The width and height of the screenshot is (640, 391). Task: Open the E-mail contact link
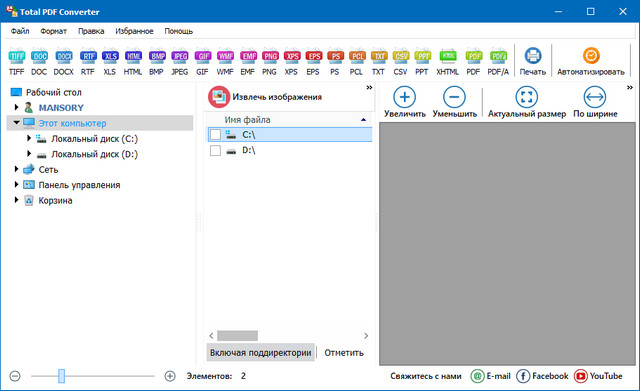coord(491,376)
